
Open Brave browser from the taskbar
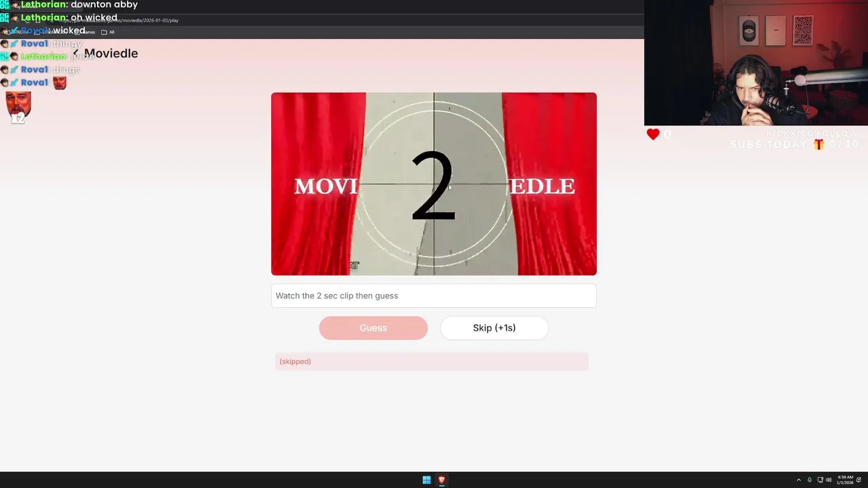441,480
